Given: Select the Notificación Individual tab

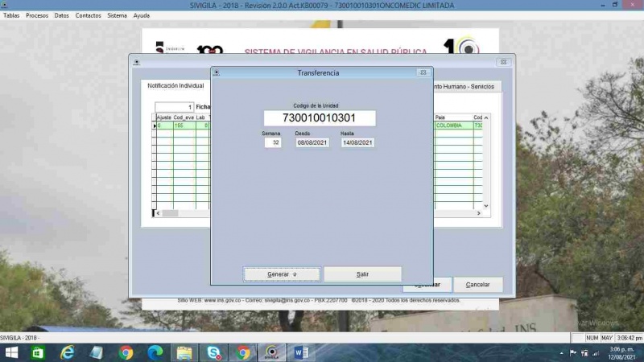Looking at the screenshot, I should (x=175, y=85).
